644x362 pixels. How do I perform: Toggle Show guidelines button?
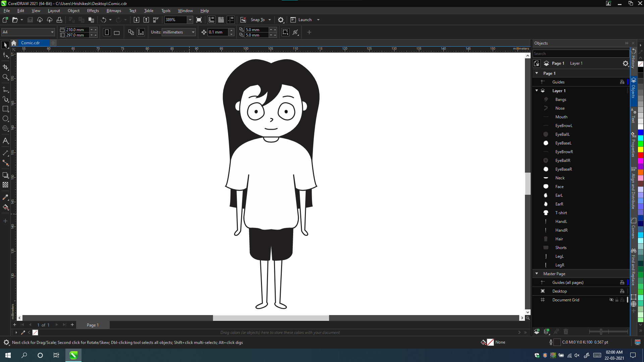(x=231, y=20)
